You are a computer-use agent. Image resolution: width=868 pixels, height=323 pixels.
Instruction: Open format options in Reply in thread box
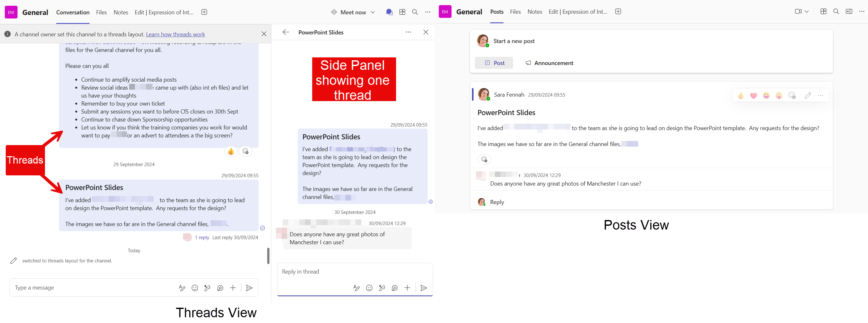(356, 288)
